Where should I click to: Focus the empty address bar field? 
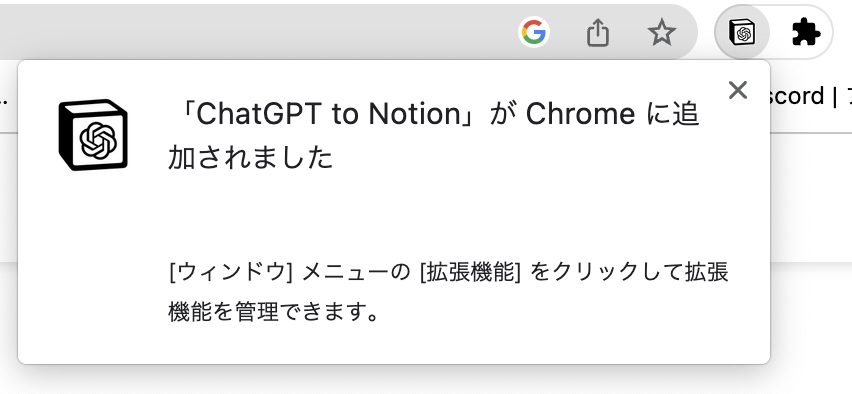click(255, 33)
